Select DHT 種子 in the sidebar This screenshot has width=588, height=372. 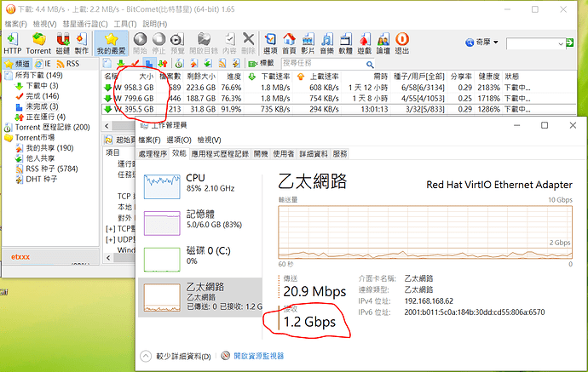click(x=41, y=180)
